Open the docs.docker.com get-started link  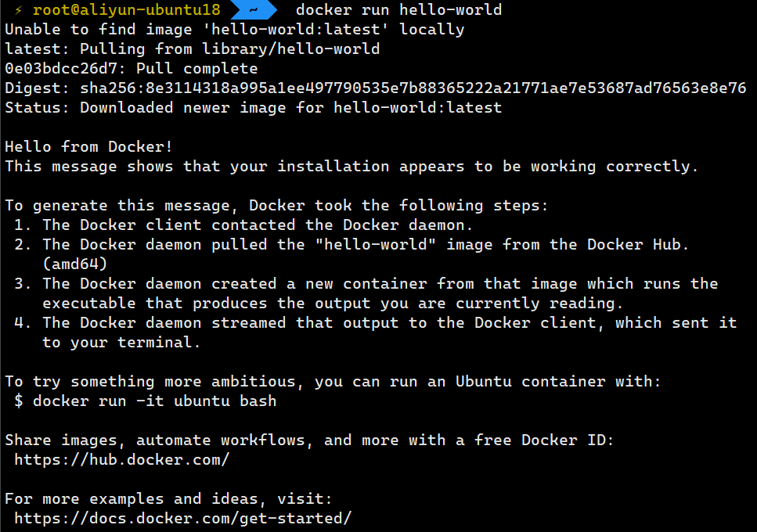click(183, 518)
